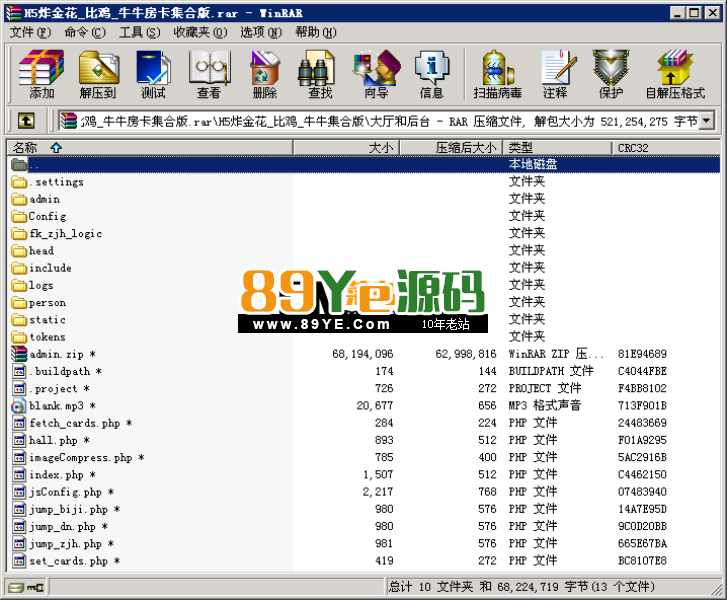This screenshot has height=600, width=727.
Task: Maximize the WinRAR window
Action: (694, 13)
